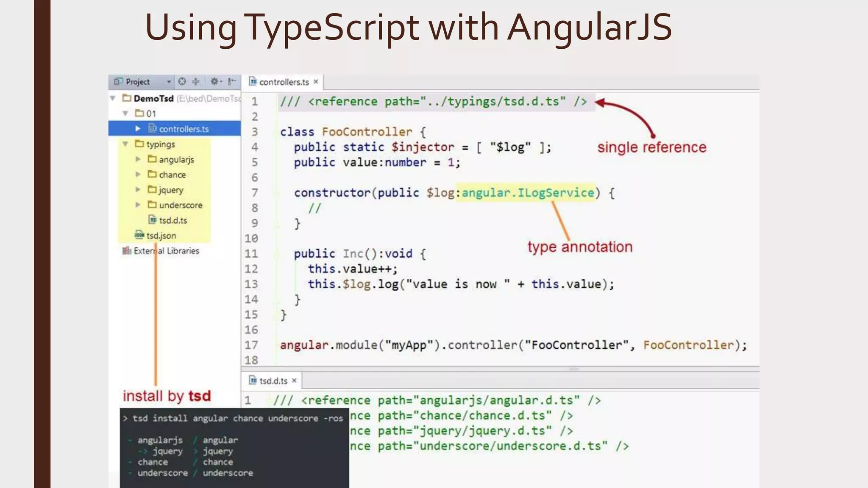
Task: Open Project view dropdown
Action: 169,81
